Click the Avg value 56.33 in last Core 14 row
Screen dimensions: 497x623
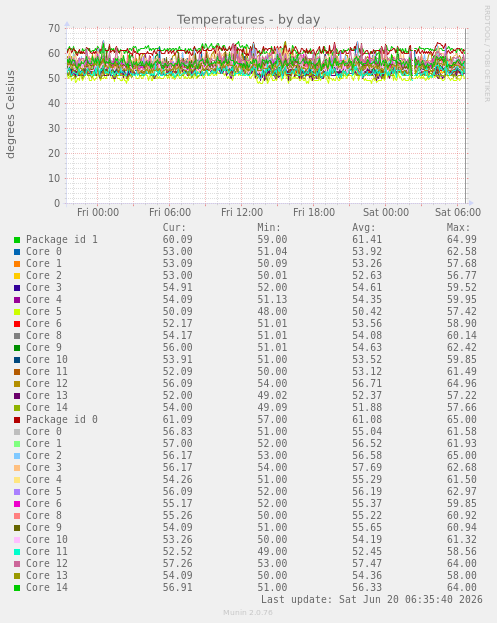coord(367,588)
